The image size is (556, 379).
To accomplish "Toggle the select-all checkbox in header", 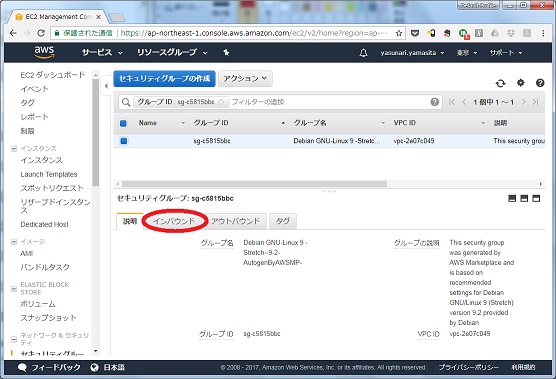I will point(123,123).
